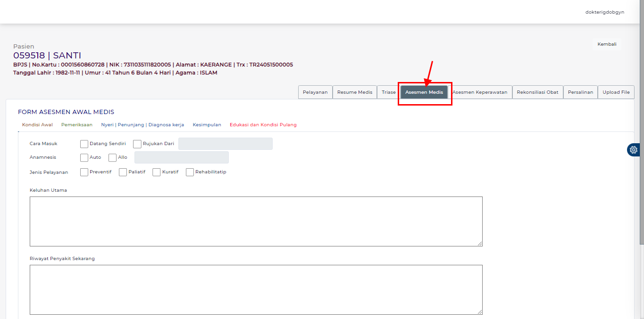Viewport: 644px width, 319px height.
Task: Go to the Triase tab
Action: (x=388, y=92)
